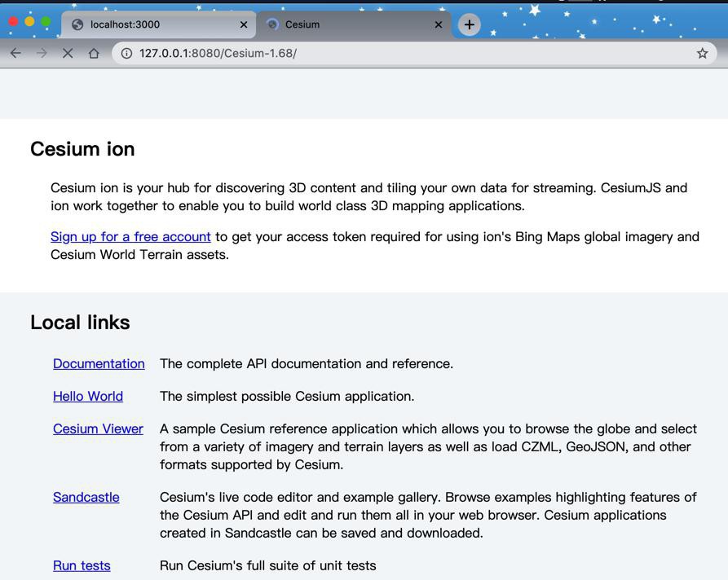Open the Sandcastle link
This screenshot has height=580, width=728.
pos(86,497)
